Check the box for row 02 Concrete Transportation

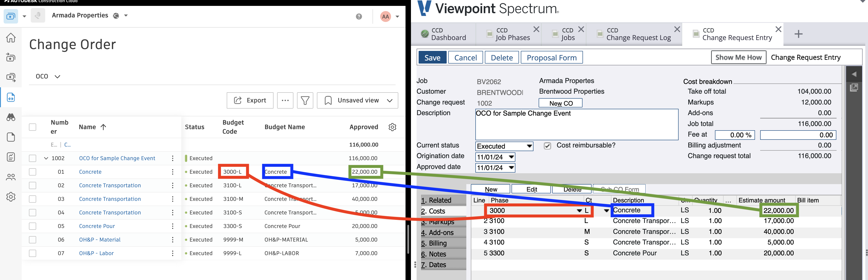pyautogui.click(x=32, y=185)
